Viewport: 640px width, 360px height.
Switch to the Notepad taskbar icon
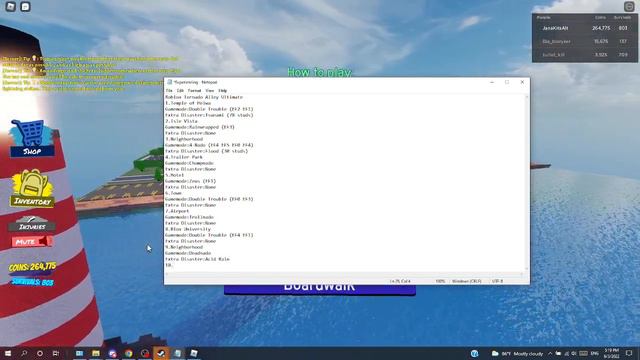(x=178, y=353)
